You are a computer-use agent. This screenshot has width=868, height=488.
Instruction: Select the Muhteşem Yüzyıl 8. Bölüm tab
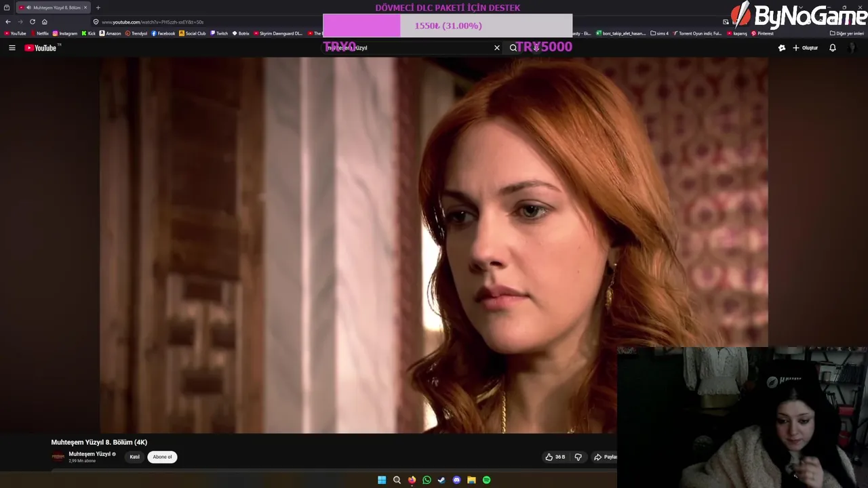coord(52,7)
